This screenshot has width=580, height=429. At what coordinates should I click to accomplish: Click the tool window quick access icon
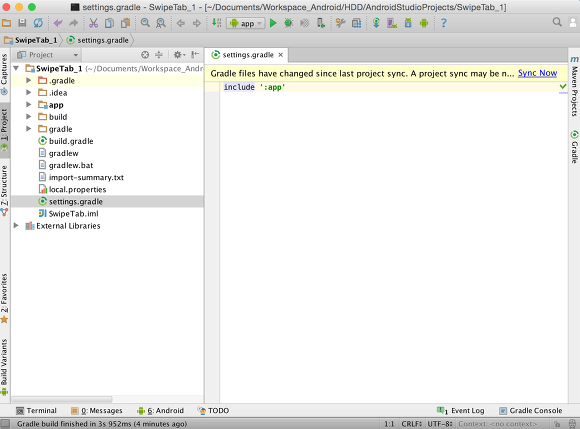5,424
